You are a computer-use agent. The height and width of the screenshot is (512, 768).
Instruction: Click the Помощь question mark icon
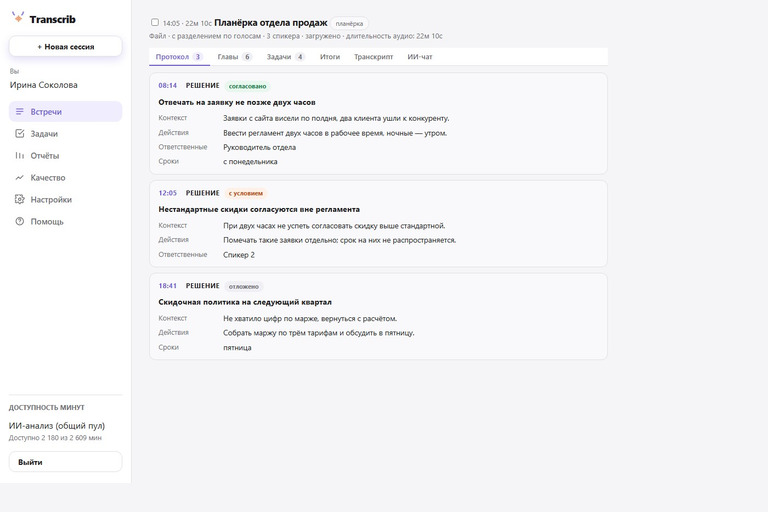[x=20, y=221]
